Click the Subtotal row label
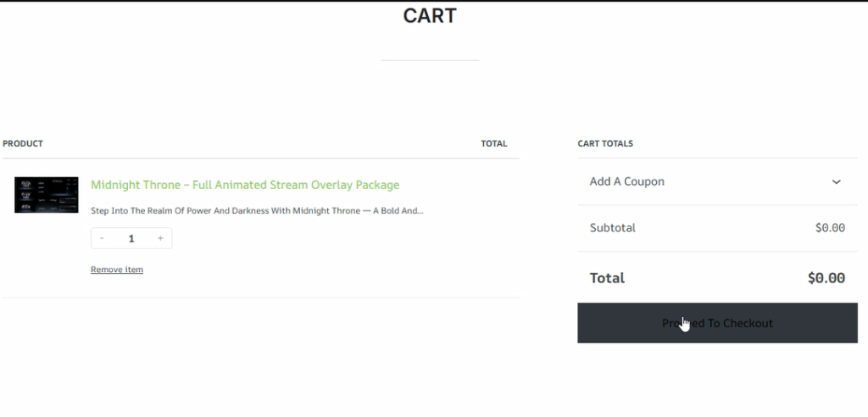868x417 pixels. point(612,228)
